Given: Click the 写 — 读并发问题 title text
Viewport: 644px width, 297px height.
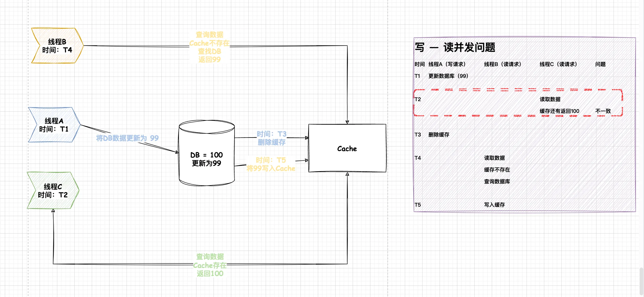Looking at the screenshot, I should (455, 48).
